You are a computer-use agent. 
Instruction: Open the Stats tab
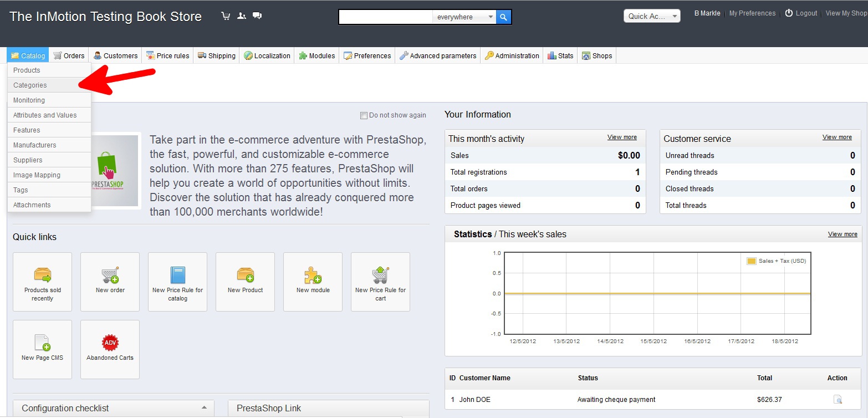pos(560,55)
